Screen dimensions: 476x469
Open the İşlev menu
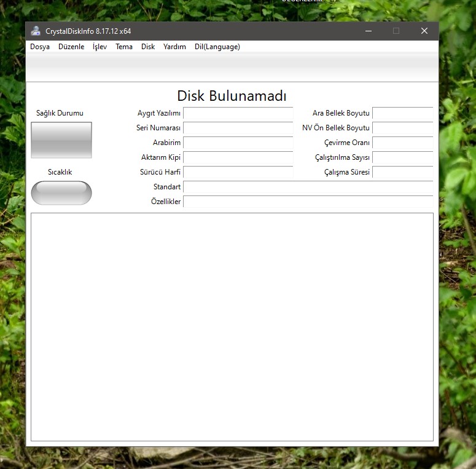[100, 47]
